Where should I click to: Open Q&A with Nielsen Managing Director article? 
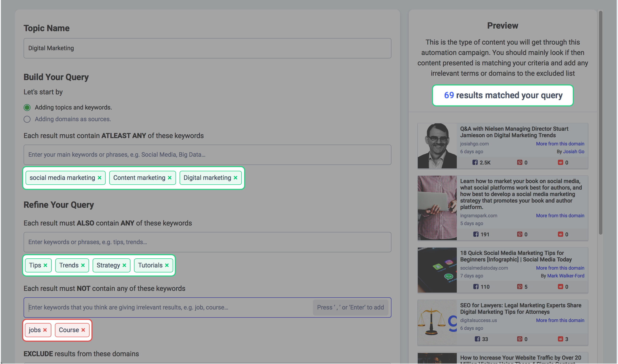[x=514, y=132]
